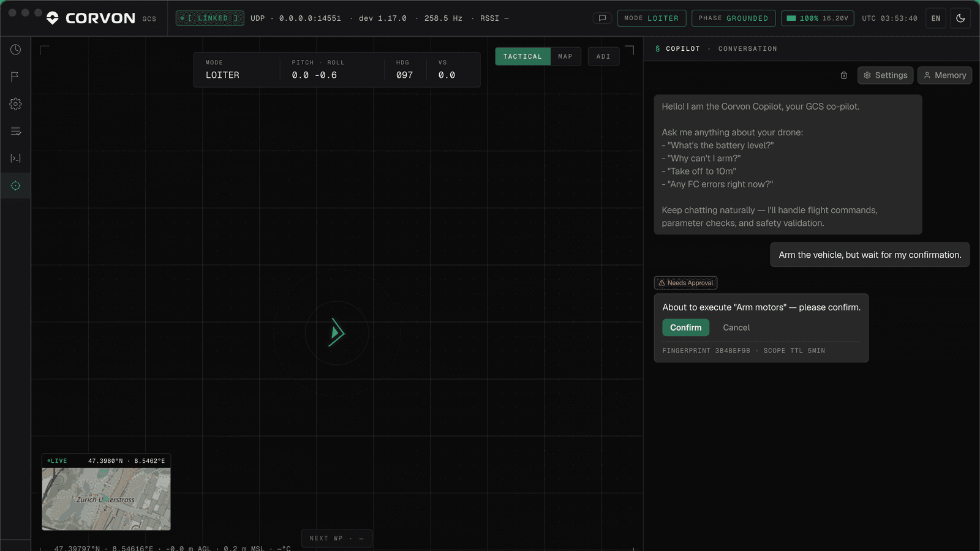Click the chat bubble icon in top bar
Viewport: 980px width, 551px height.
(x=602, y=18)
